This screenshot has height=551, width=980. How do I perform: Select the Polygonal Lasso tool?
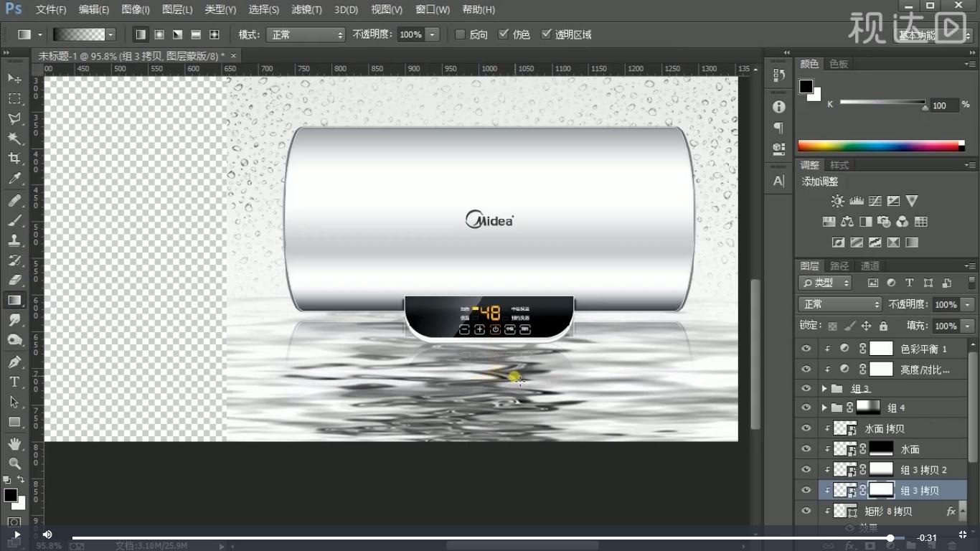(14, 118)
